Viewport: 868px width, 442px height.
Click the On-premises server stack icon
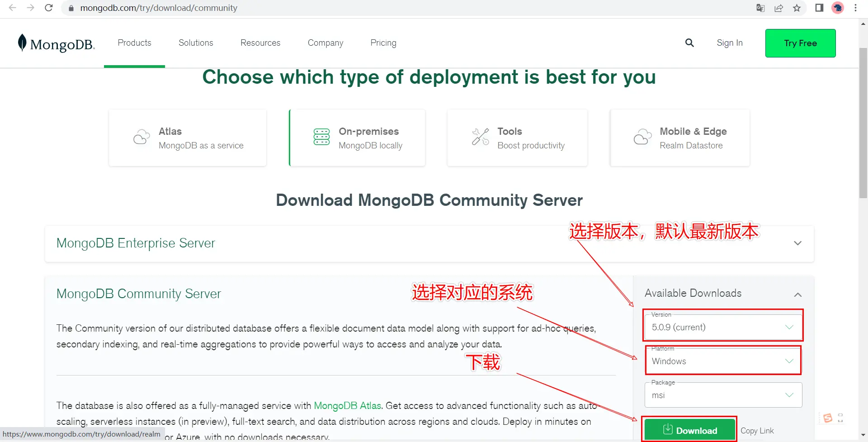321,137
